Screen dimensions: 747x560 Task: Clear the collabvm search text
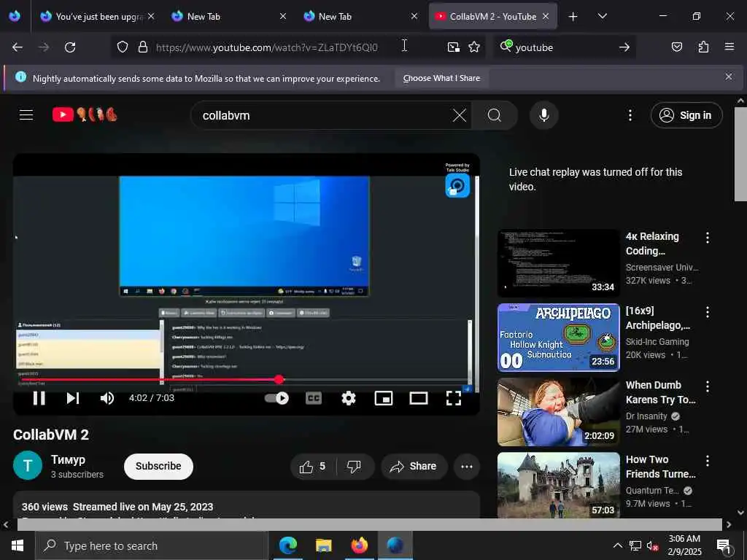[460, 115]
